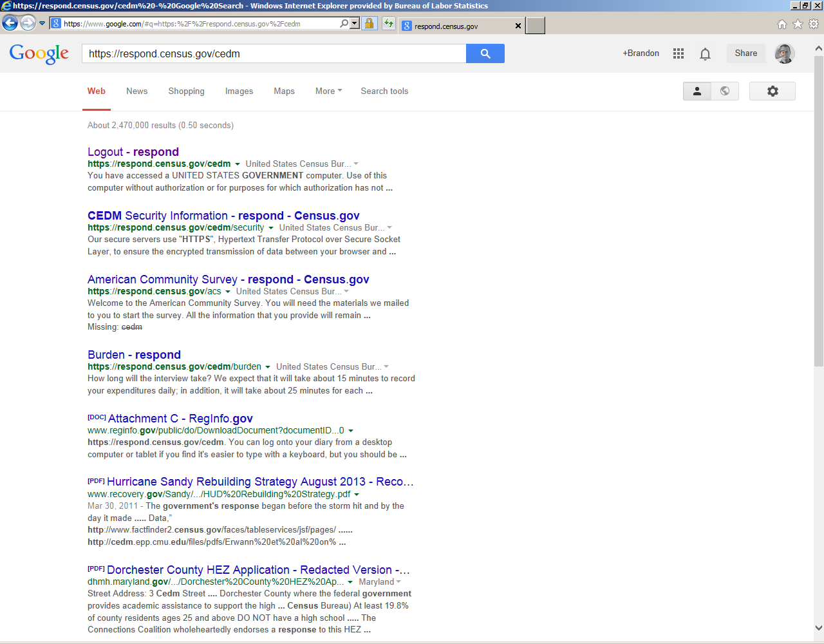Click the green refresh page icon
This screenshot has width=824, height=644.
click(x=389, y=24)
